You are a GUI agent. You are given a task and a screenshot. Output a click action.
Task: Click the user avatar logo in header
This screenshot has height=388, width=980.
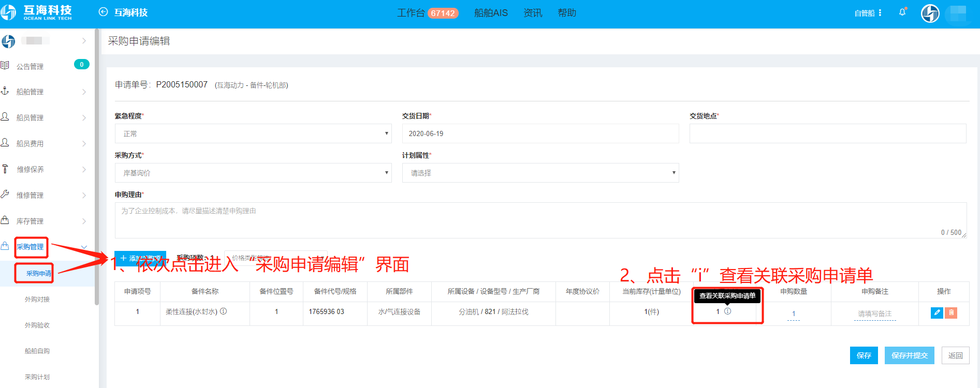(930, 13)
